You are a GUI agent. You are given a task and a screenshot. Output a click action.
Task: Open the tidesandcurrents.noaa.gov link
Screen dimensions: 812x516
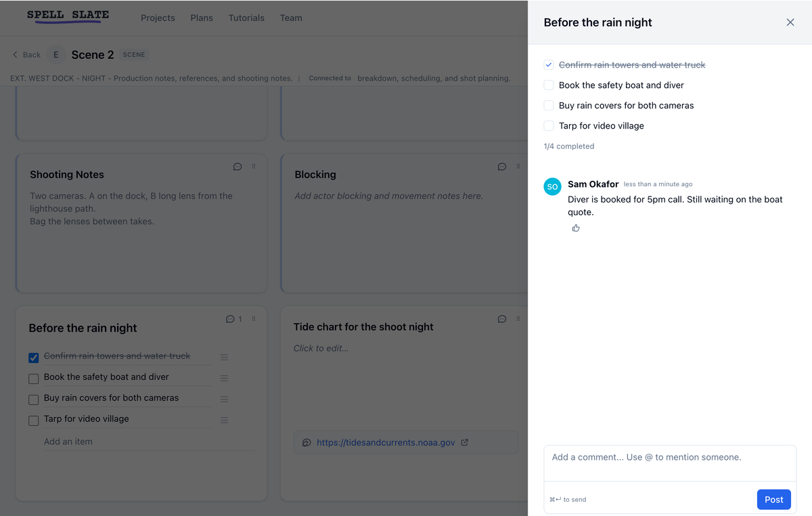point(386,443)
